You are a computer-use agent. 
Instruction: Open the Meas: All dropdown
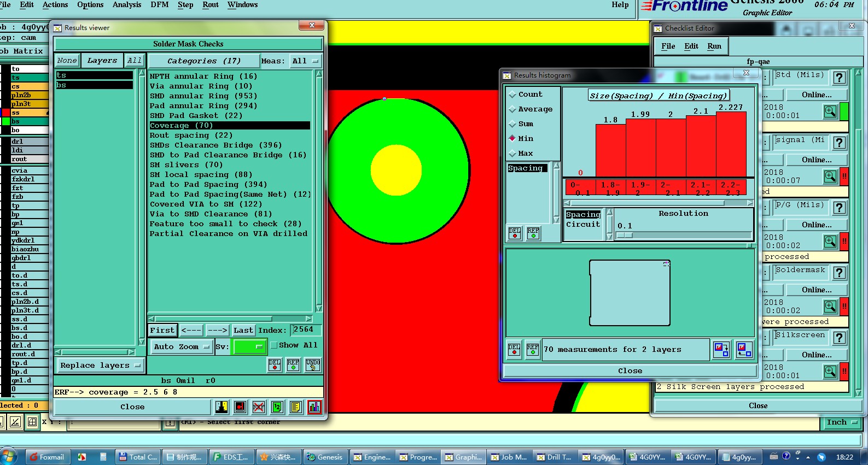click(305, 61)
